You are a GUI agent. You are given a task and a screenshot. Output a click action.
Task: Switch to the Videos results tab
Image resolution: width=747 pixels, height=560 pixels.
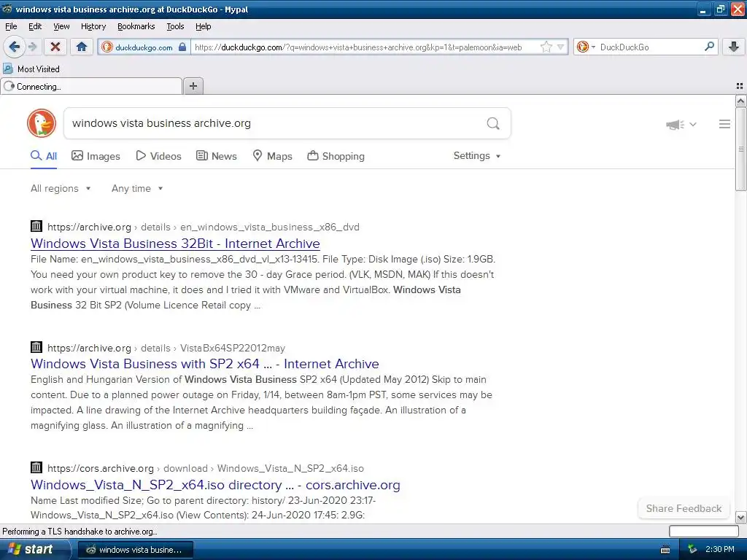coord(158,156)
